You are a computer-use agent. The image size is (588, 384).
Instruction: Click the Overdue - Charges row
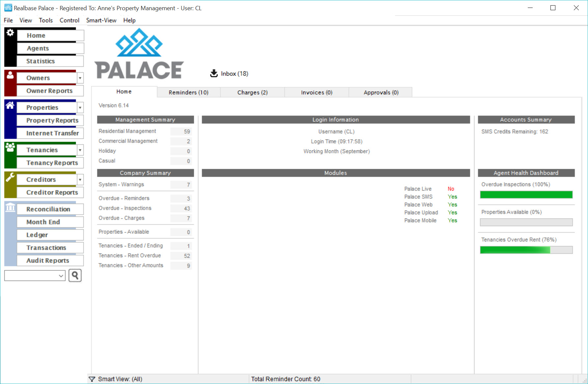click(145, 218)
